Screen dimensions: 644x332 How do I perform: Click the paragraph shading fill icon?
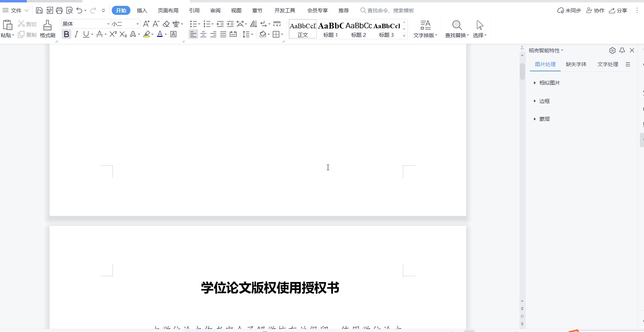(x=263, y=34)
